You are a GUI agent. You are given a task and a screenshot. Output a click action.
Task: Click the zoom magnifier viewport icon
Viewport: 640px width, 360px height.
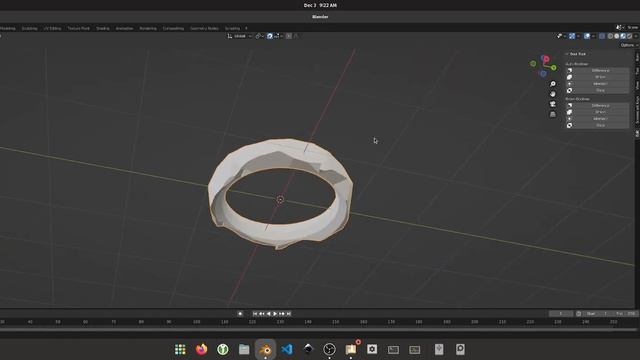553,84
